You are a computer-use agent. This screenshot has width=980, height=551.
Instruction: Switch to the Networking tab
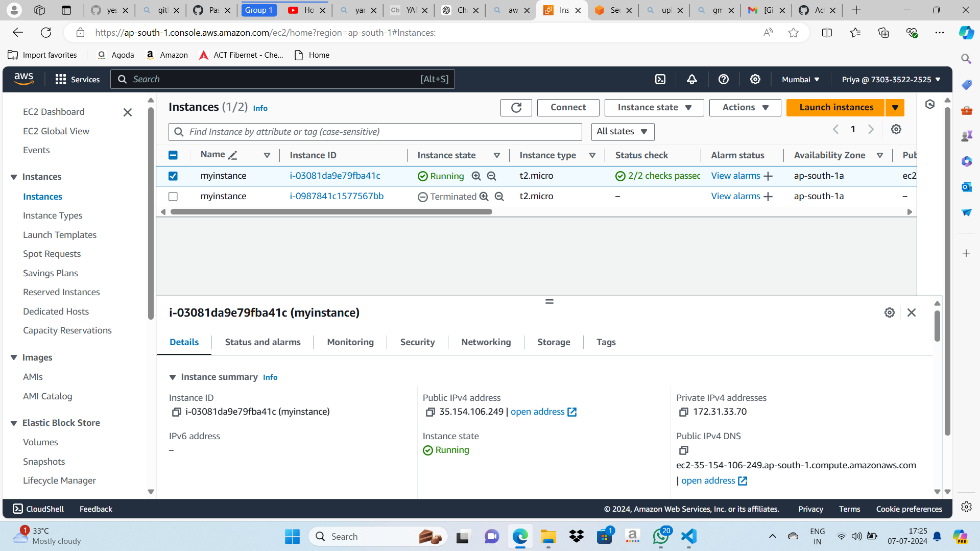pyautogui.click(x=486, y=342)
